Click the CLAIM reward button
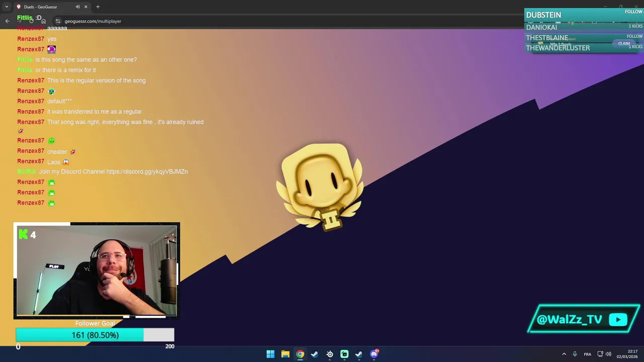 tap(624, 44)
